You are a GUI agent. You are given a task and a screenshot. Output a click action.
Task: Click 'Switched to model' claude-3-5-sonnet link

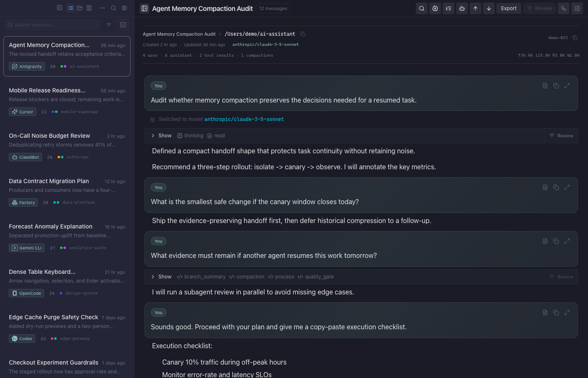(244, 119)
